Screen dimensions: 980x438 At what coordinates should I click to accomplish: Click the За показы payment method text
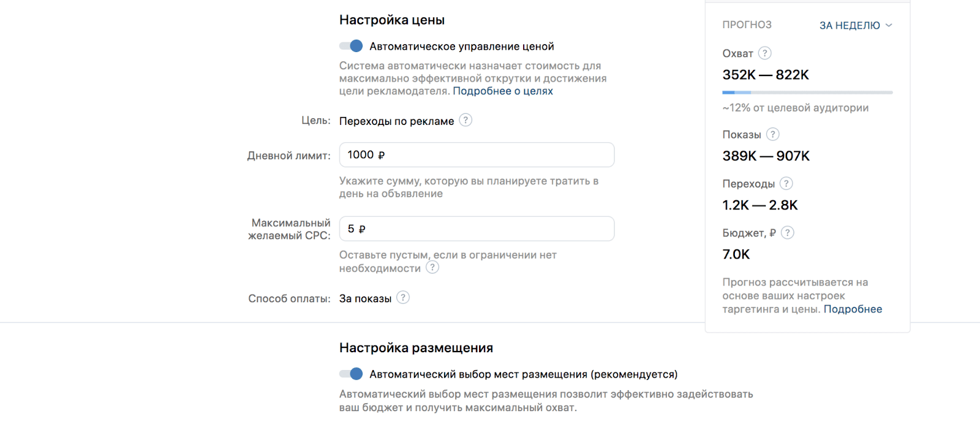pos(365,298)
